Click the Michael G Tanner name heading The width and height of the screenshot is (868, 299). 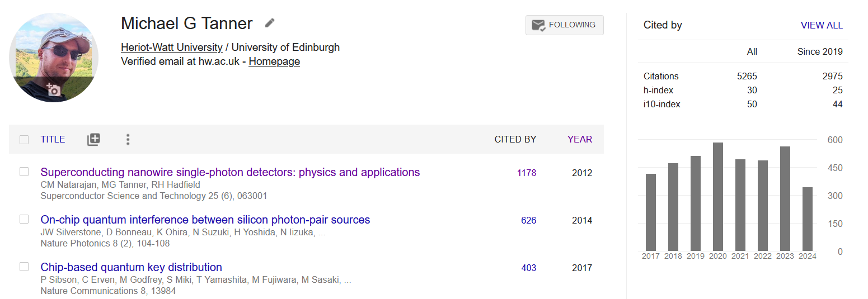point(187,23)
